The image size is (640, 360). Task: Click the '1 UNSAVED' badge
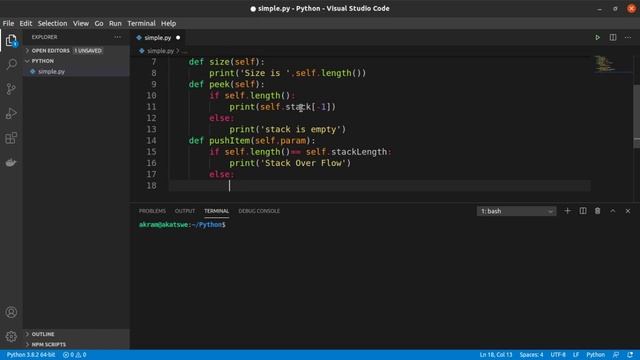pyautogui.click(x=88, y=51)
